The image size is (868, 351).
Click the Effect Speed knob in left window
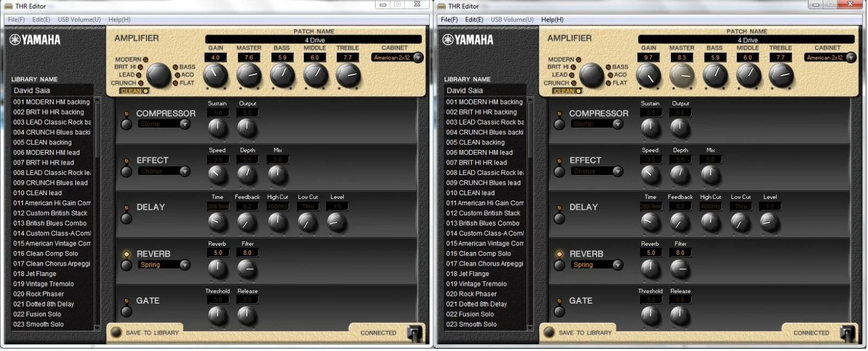pyautogui.click(x=217, y=175)
